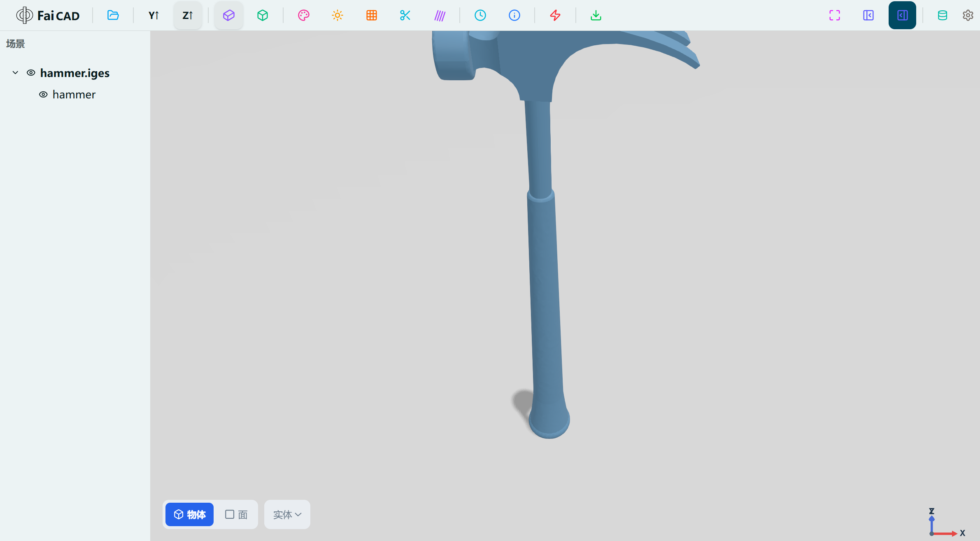
Task: Open the clock history icon
Action: (x=480, y=16)
